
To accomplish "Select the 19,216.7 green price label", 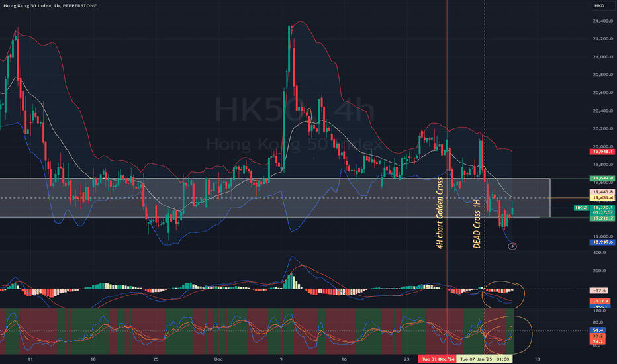I will 602,218.
